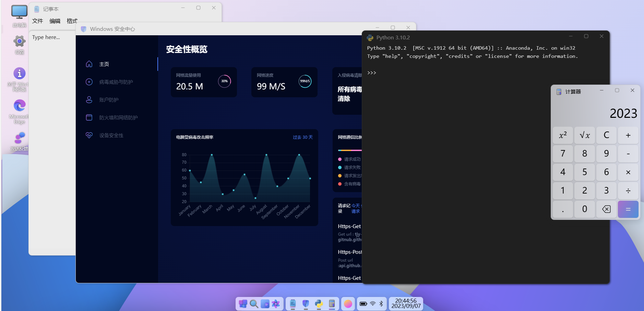644x311 pixels.
Task: Click the 请求失败 cyan legend dot
Action: point(340,167)
